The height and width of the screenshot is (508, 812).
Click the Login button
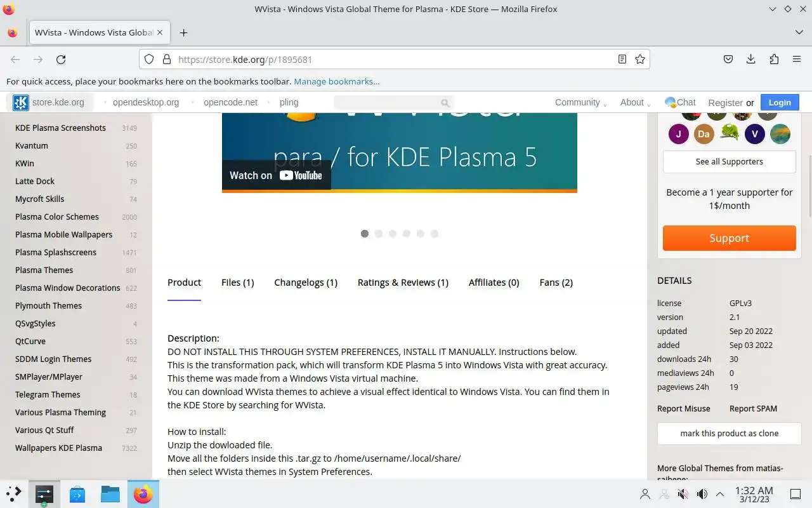pyautogui.click(x=780, y=102)
